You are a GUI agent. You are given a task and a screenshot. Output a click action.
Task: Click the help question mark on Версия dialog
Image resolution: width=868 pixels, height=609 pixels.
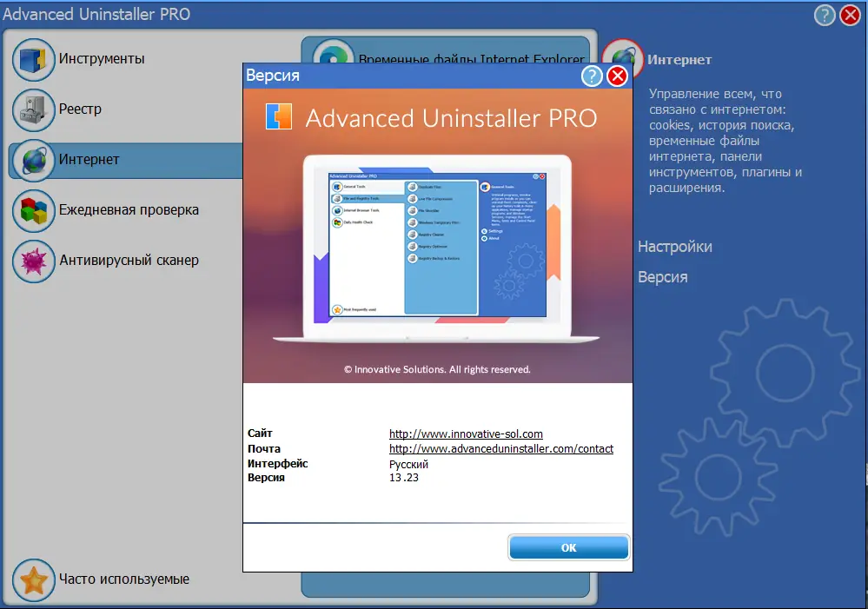pyautogui.click(x=592, y=76)
